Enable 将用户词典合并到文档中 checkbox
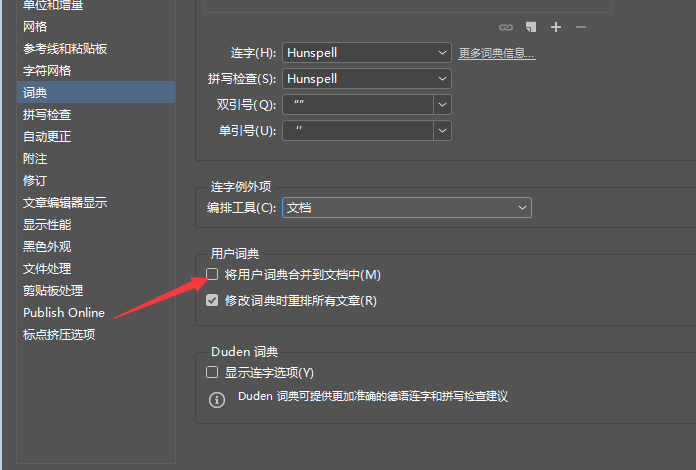Image resolution: width=696 pixels, height=470 pixels. pyautogui.click(x=212, y=274)
